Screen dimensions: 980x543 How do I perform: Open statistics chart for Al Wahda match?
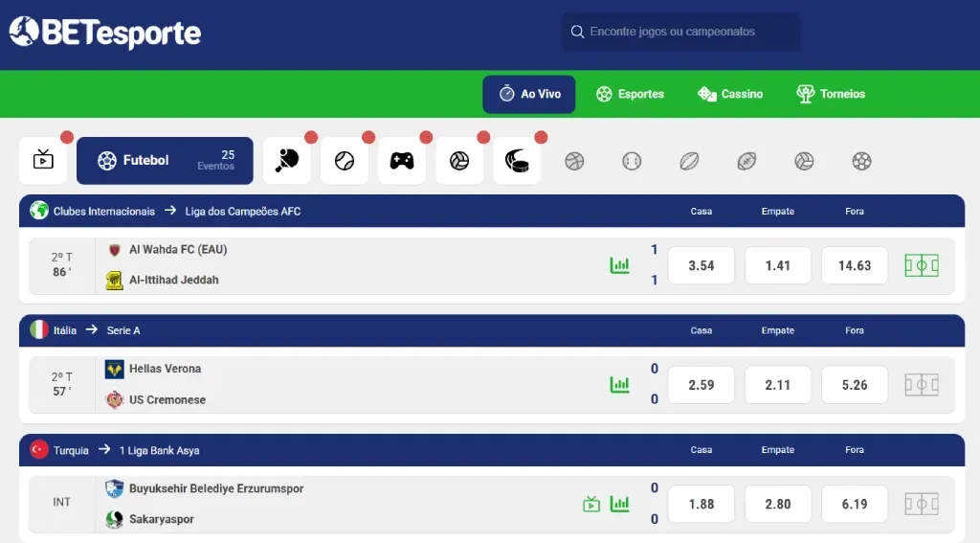pyautogui.click(x=619, y=265)
